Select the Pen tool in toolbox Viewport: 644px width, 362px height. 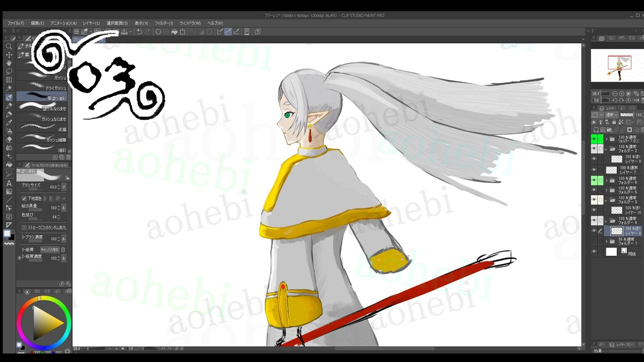click(9, 106)
